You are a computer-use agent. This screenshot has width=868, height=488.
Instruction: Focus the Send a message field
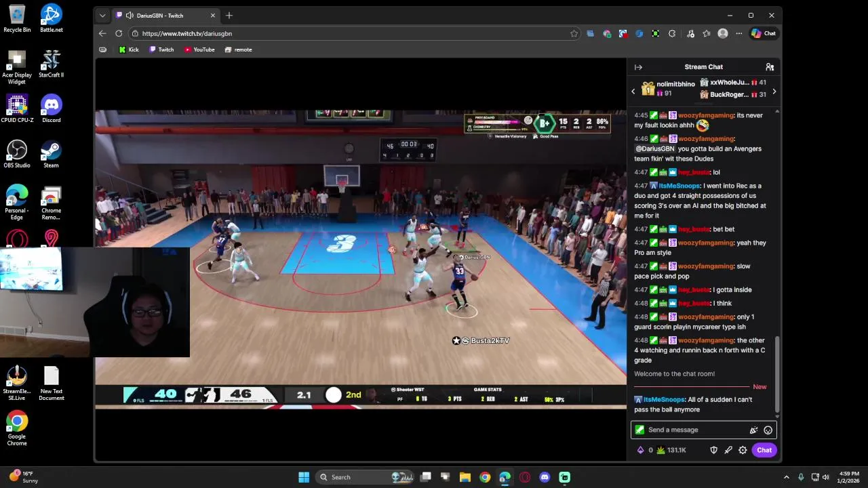703,430
